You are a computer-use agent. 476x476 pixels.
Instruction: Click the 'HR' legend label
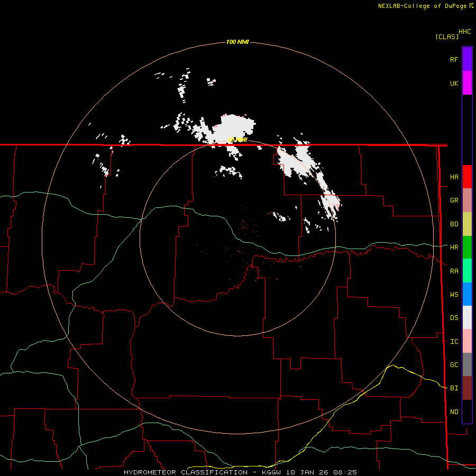click(x=454, y=248)
